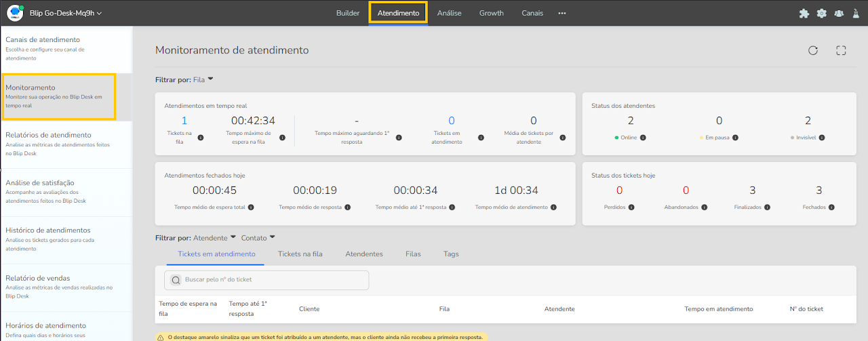868x341 pixels.
Task: Open Relatório de vendas in the sidebar
Action: [66, 287]
